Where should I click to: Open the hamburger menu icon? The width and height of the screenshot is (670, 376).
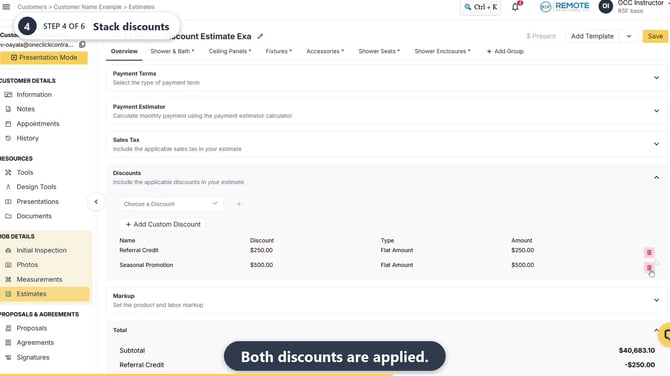6,7
